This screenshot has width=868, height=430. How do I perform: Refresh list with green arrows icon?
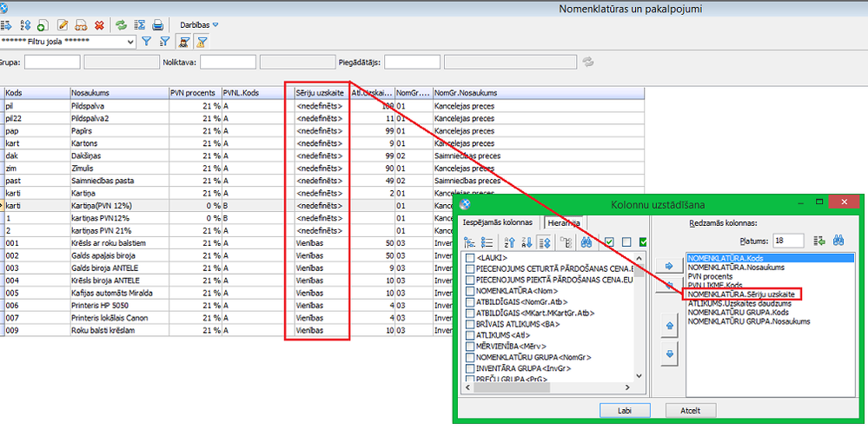click(x=121, y=25)
